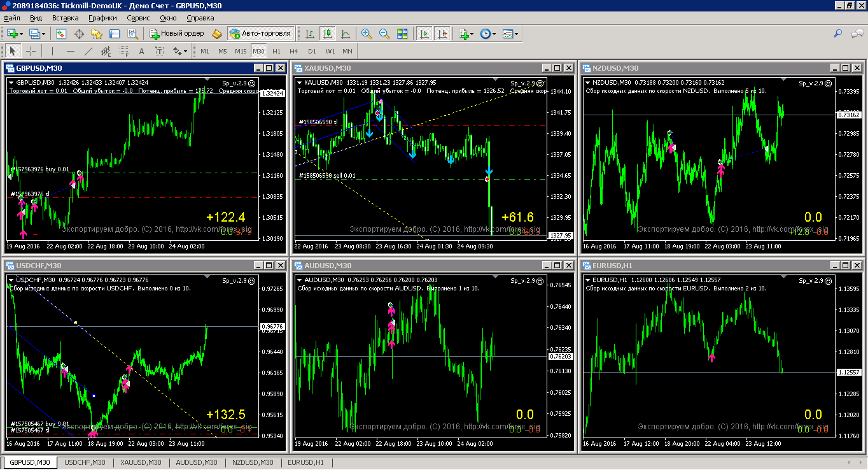
Task: Open the arrows objects dropdown
Action: (x=185, y=51)
